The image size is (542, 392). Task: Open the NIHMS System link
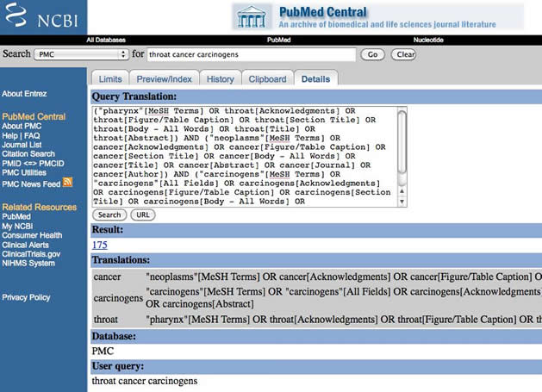click(x=28, y=264)
